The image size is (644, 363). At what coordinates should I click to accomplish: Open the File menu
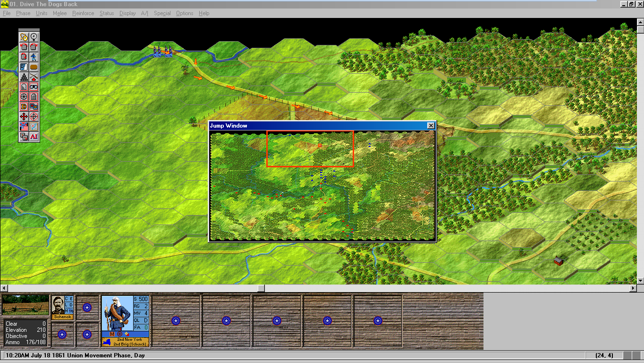click(x=7, y=13)
